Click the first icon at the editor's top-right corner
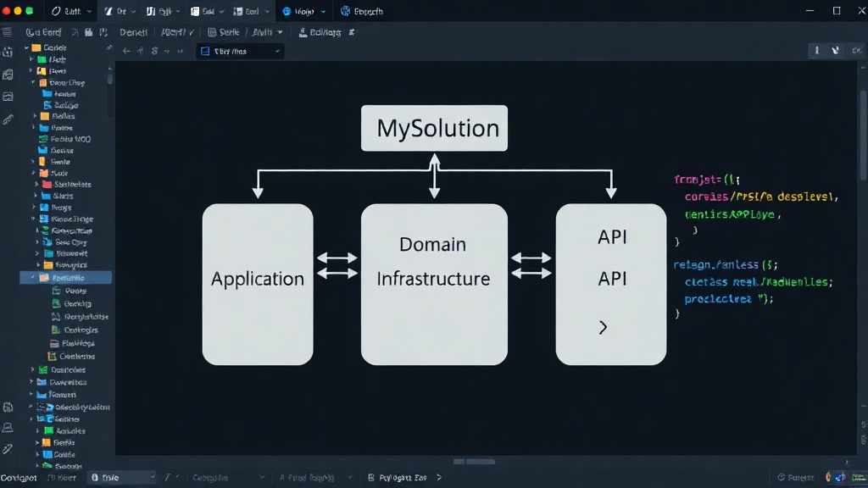This screenshot has width=868, height=488. [x=816, y=50]
